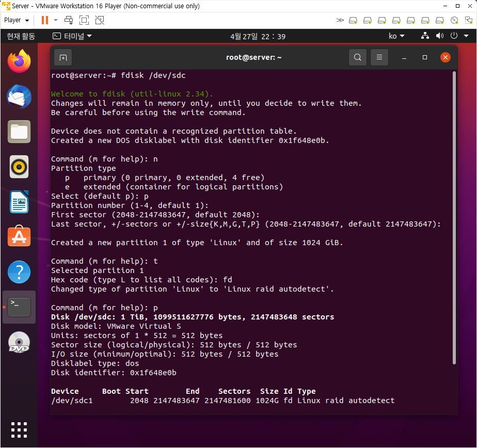Pause the virtual machine
Image resolution: width=477 pixels, height=448 pixels.
pyautogui.click(x=45, y=20)
